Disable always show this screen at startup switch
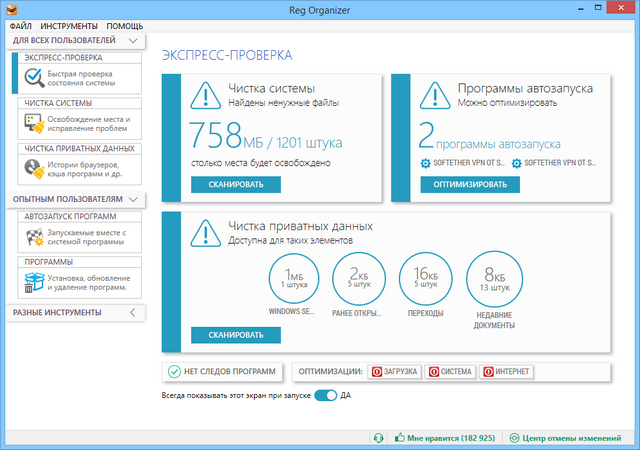Screen dimensions: 640x450 [x=325, y=396]
